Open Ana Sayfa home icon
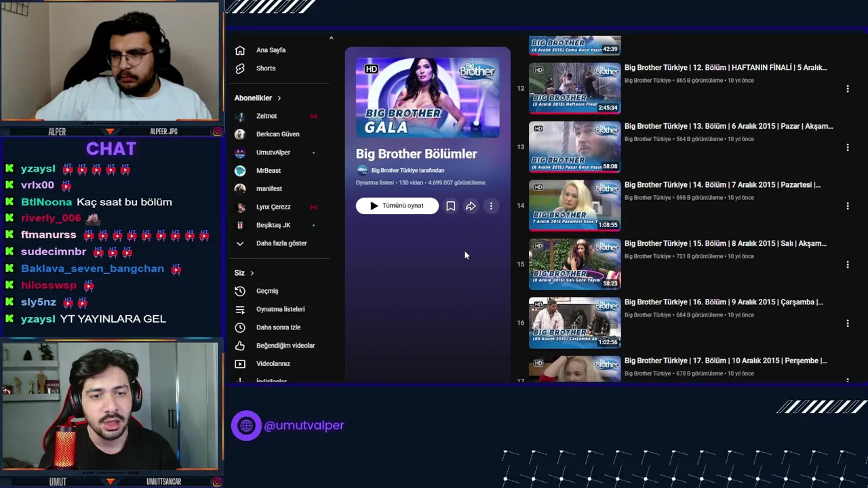This screenshot has height=488, width=868. (x=239, y=50)
